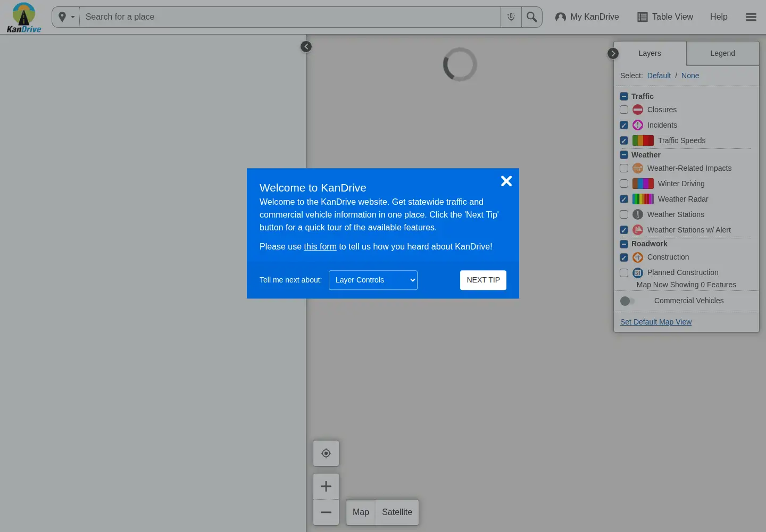The height and width of the screenshot is (532, 766).
Task: Click the NEXT TIP button
Action: [483, 280]
